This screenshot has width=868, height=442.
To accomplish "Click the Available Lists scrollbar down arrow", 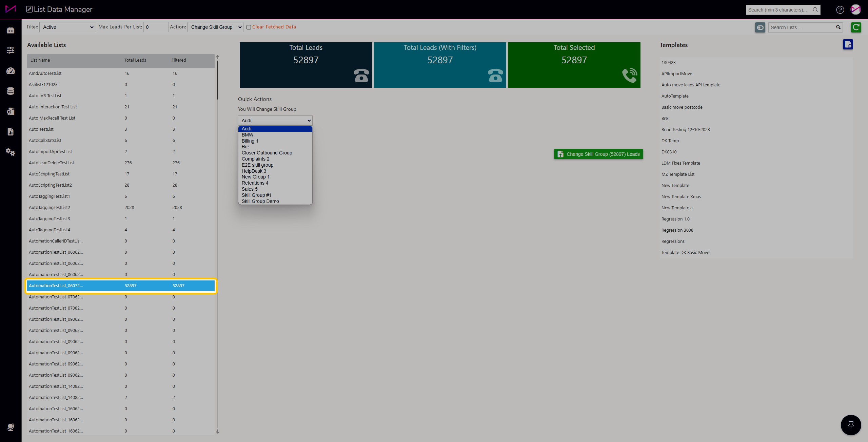I will (218, 432).
